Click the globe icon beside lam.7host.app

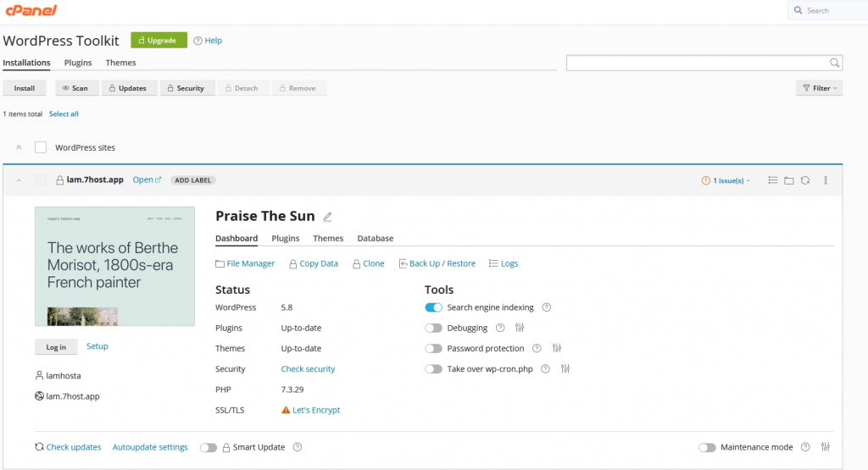click(39, 396)
